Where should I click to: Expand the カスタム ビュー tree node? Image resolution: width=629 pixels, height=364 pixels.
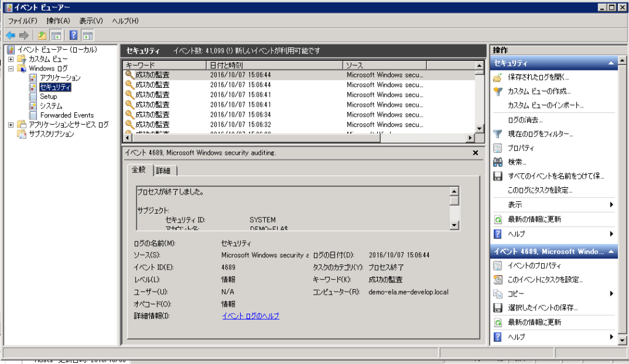(x=11, y=60)
